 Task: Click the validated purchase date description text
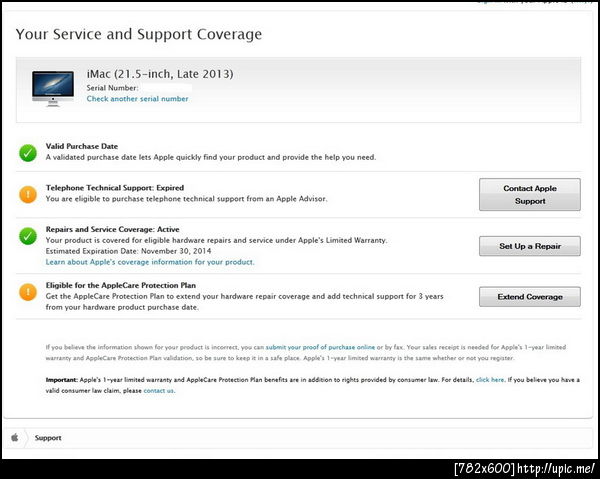point(211,157)
